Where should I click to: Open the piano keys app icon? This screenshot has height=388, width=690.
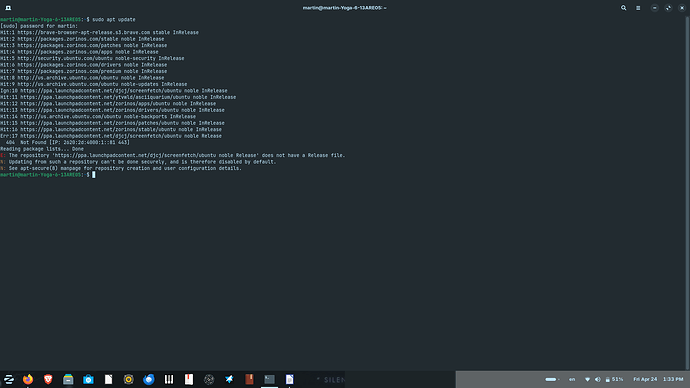(x=169, y=379)
